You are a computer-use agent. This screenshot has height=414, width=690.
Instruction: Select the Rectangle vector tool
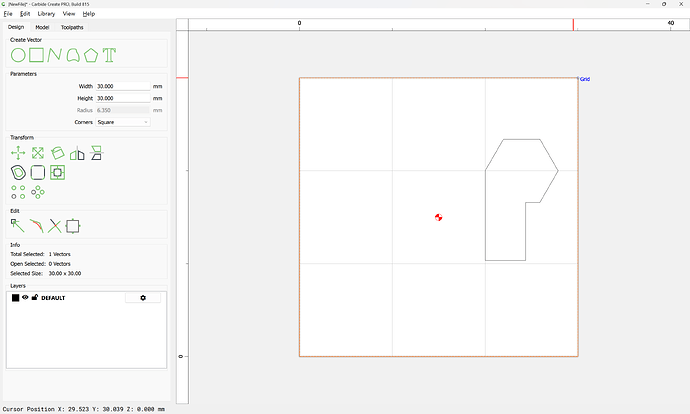click(37, 55)
